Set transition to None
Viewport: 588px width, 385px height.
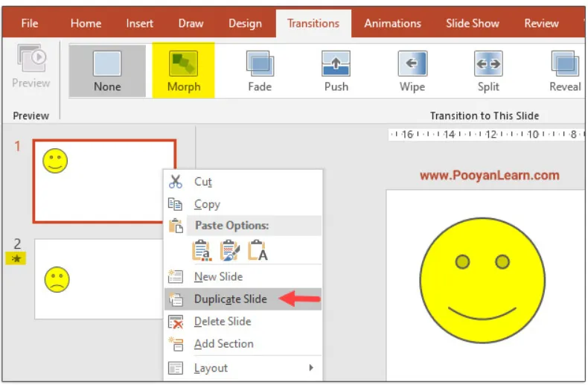click(107, 70)
